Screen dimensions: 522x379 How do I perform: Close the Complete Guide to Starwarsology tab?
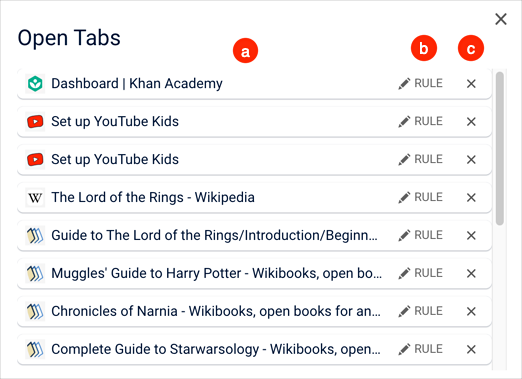click(471, 350)
